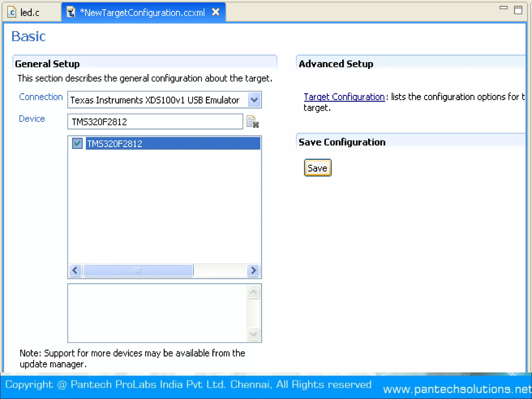Click the Device filter text field
Viewport: 532px width, 399px height.
[155, 122]
